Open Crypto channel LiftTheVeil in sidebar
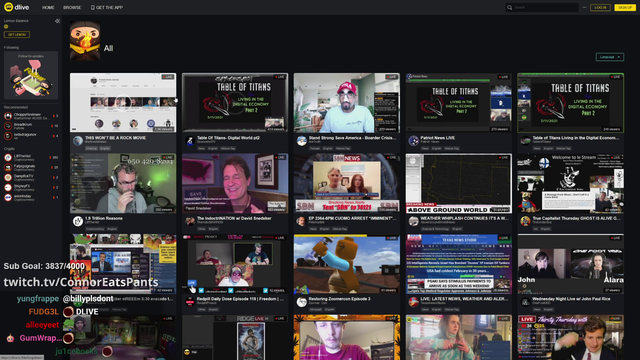This screenshot has width=640, height=360. tap(31, 158)
